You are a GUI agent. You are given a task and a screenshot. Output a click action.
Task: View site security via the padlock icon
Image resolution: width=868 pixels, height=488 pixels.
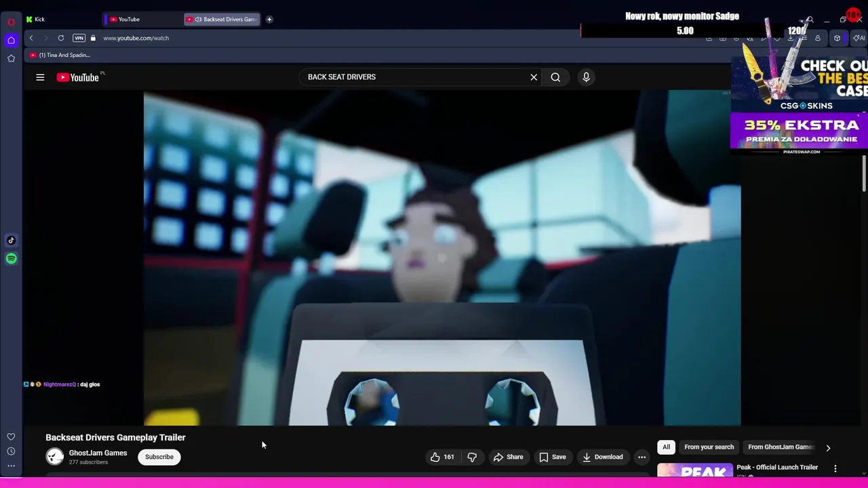tap(93, 38)
